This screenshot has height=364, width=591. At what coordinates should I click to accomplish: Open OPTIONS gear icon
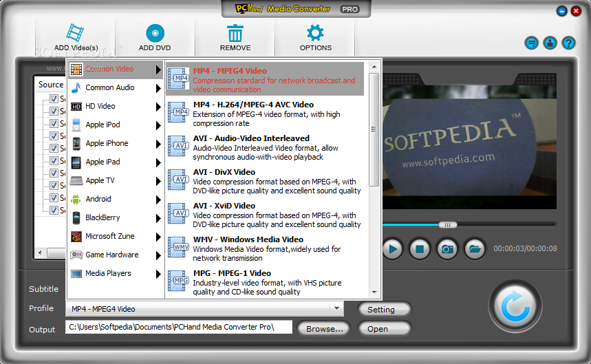click(x=315, y=33)
